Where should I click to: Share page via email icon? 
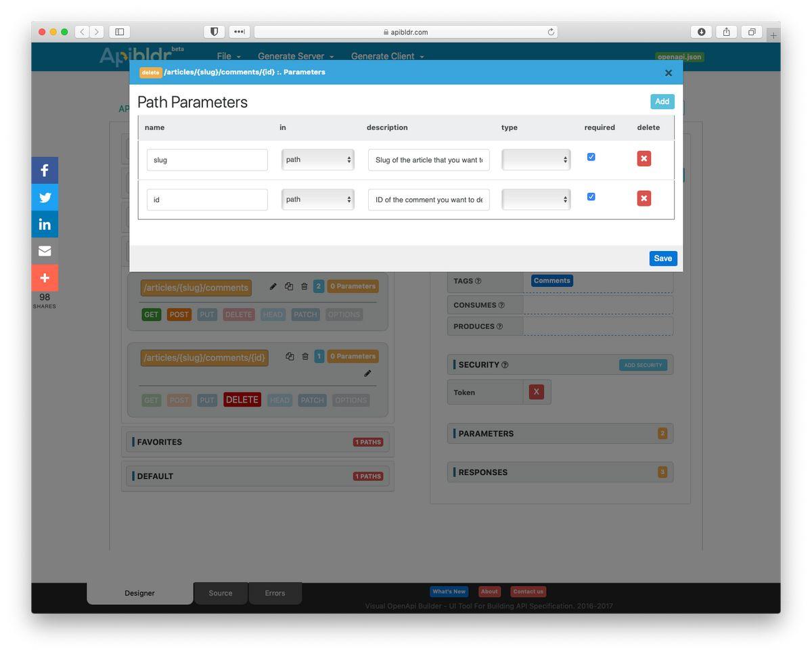coord(45,251)
